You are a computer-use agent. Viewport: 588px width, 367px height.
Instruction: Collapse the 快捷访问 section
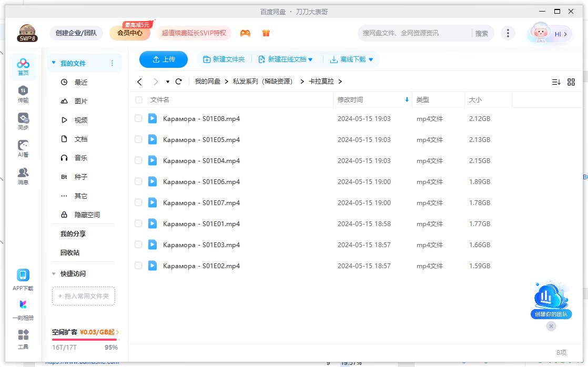[54, 273]
